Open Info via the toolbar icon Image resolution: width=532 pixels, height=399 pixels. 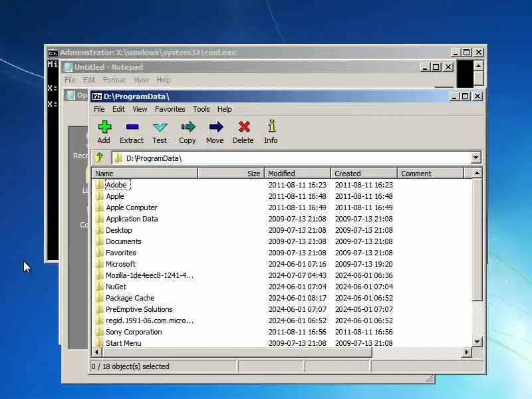pyautogui.click(x=271, y=126)
